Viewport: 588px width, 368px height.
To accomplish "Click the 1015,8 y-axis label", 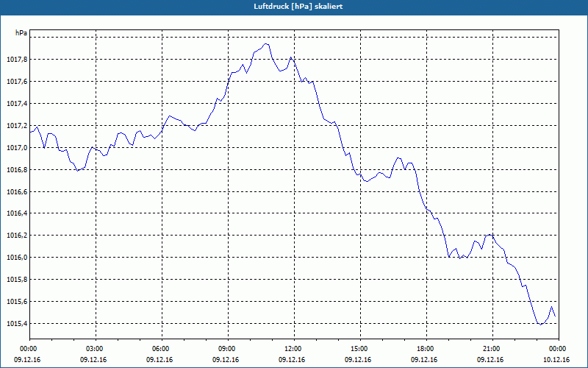I will click(17, 280).
